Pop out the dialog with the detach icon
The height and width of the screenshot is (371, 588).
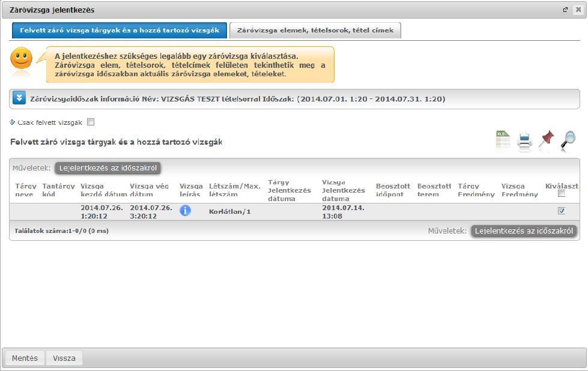coord(565,10)
